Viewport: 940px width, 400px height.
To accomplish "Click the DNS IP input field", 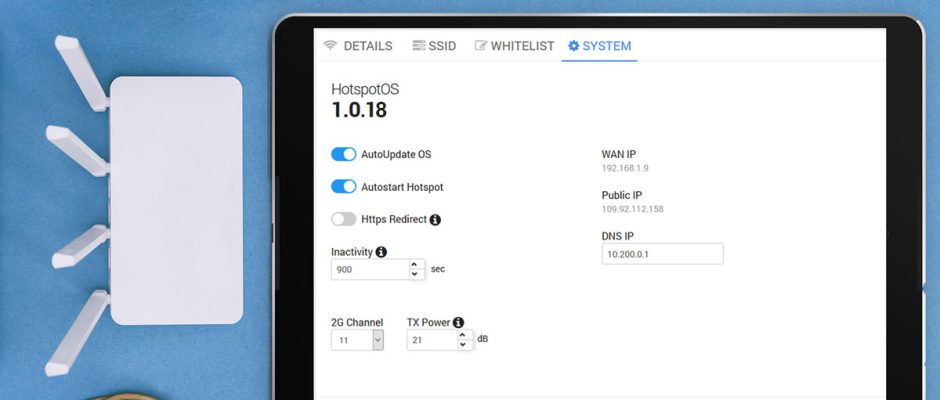I will coord(662,254).
